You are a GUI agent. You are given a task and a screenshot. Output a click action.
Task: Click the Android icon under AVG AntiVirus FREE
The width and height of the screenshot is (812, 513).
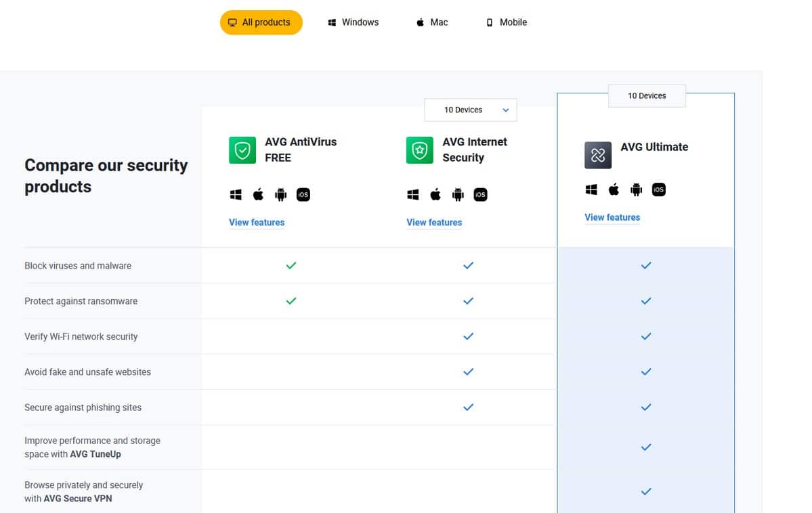point(280,195)
